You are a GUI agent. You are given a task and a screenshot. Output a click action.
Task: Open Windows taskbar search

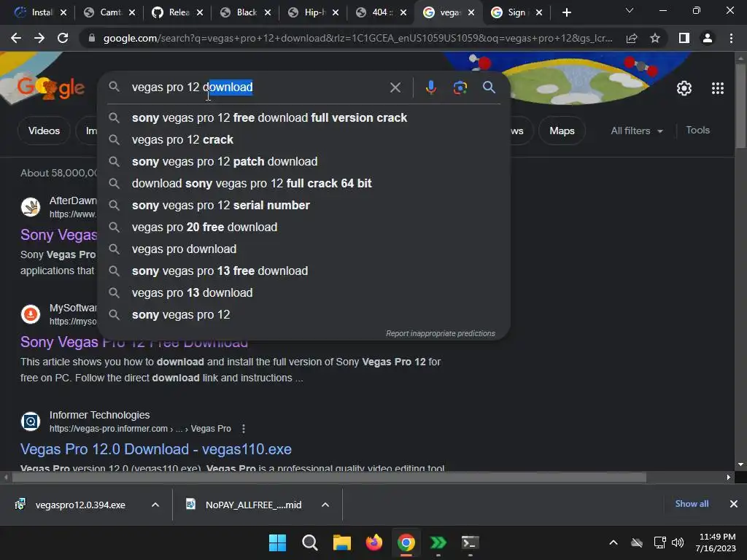[x=309, y=542]
